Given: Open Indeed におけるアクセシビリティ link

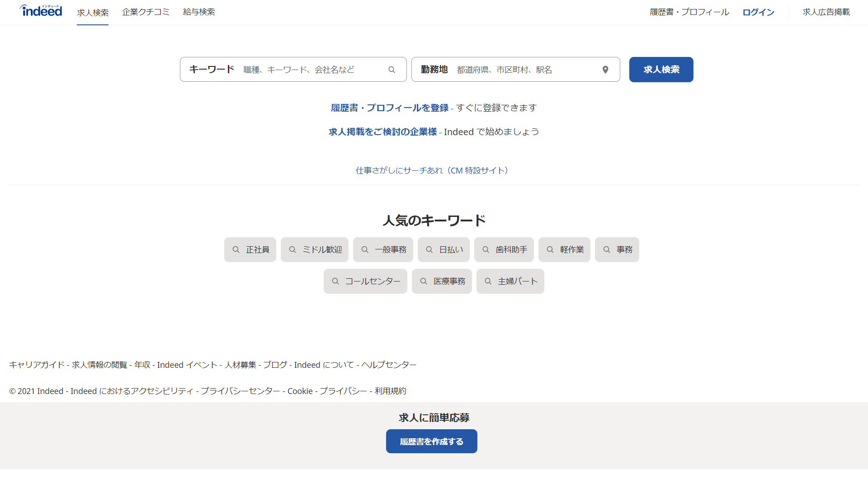Looking at the screenshot, I should click(x=132, y=391).
